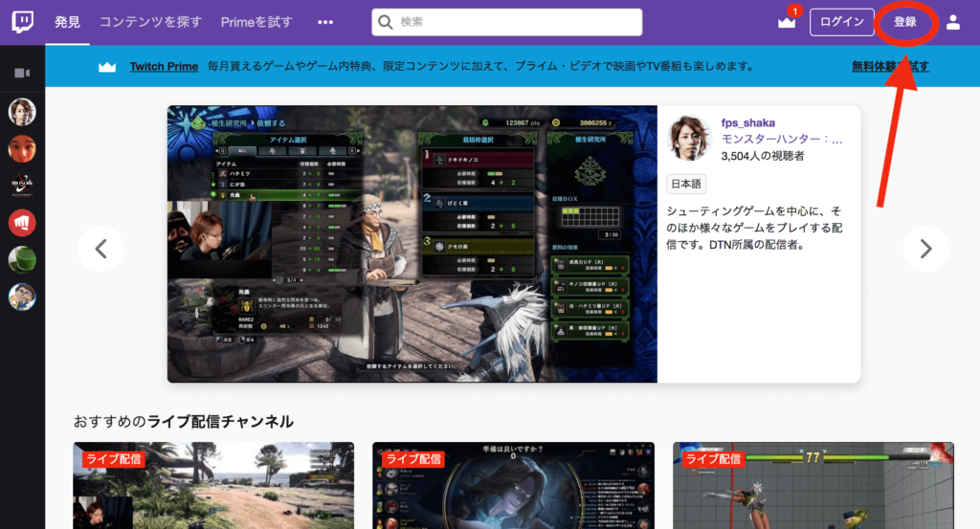The height and width of the screenshot is (529, 980).
Task: Focus the 検索 search field
Action: [x=507, y=22]
